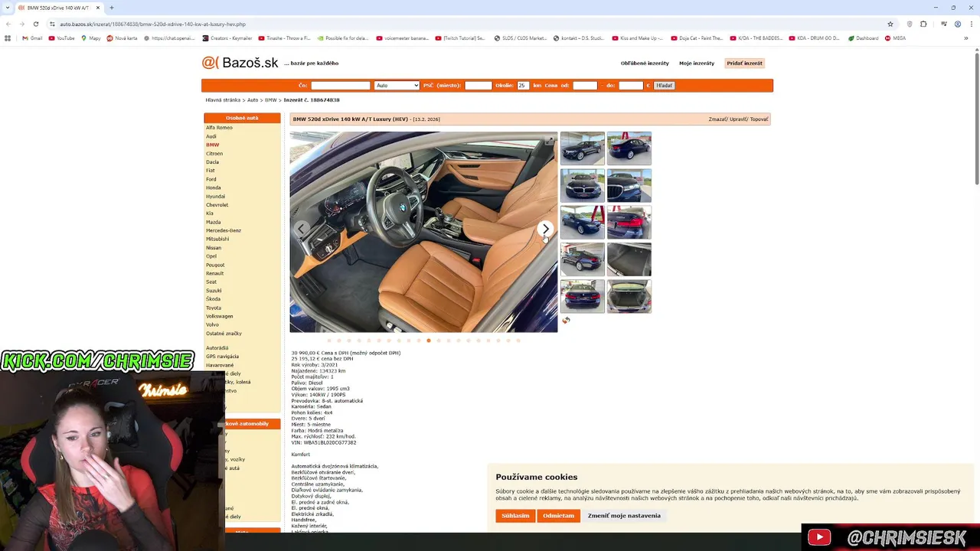Open the Chrome profile avatar menu
This screenshot has width=980, height=551.
957,24
